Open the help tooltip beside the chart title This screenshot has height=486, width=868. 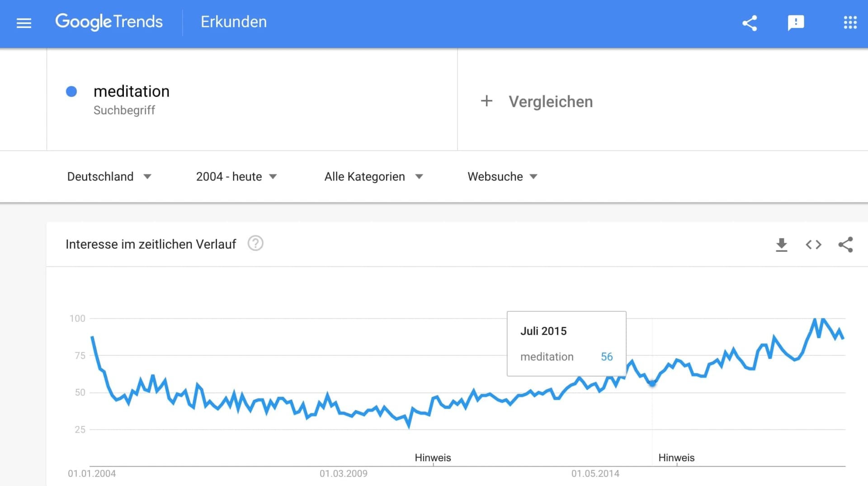(x=255, y=243)
